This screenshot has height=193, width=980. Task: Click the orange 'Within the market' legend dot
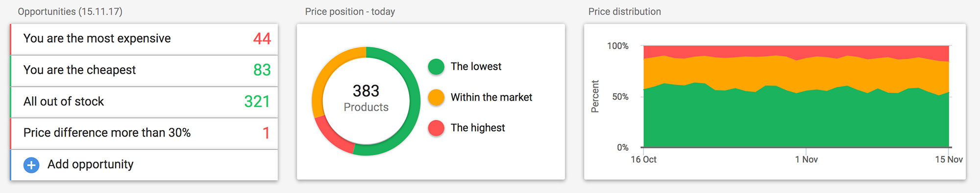(x=436, y=97)
